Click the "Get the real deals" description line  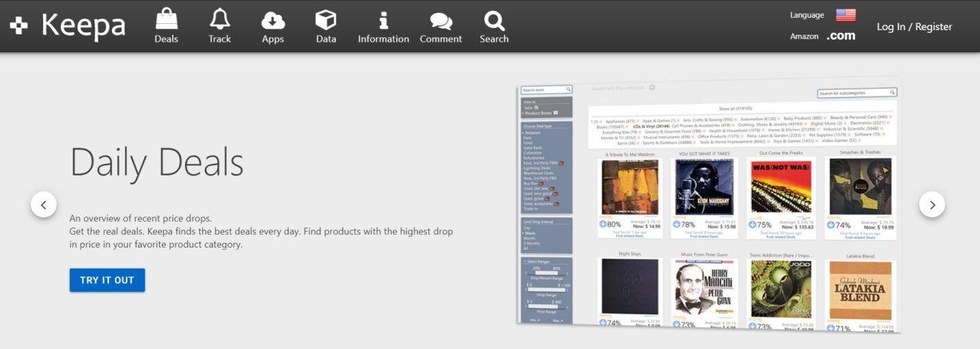click(261, 238)
